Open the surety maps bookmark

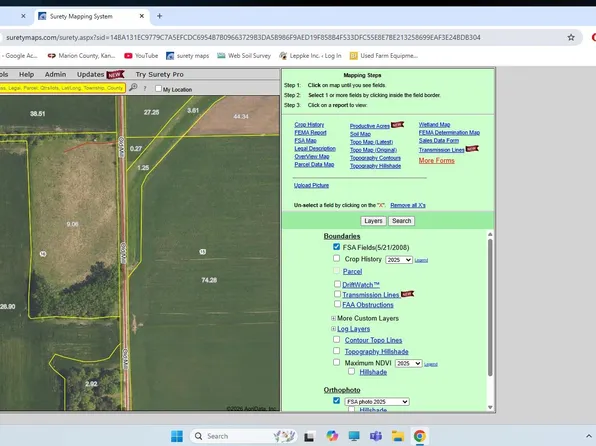click(187, 56)
